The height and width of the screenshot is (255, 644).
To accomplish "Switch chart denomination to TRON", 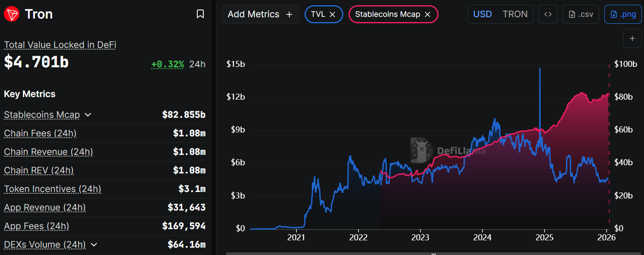I will click(x=515, y=14).
